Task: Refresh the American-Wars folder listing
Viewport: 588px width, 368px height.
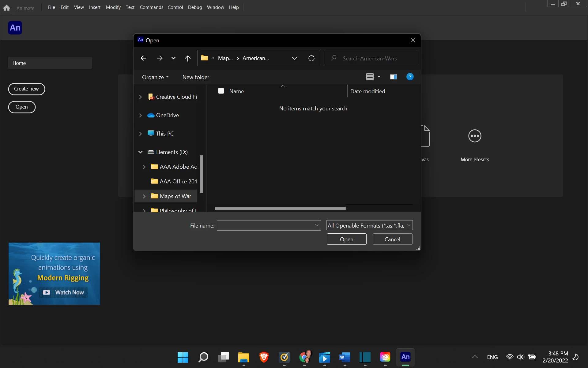Action: point(311,58)
